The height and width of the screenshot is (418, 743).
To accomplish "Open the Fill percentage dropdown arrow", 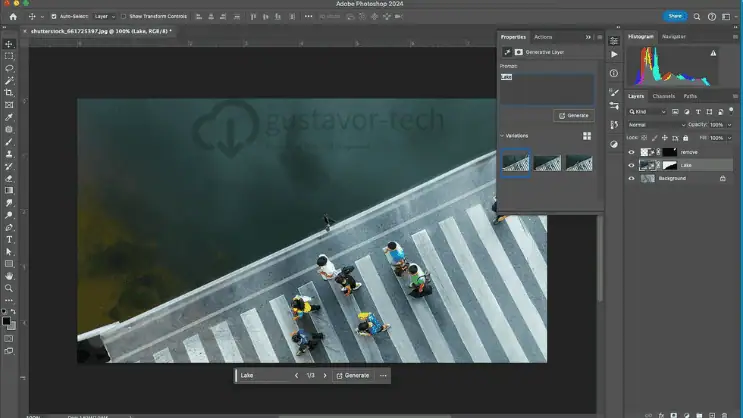I will [730, 138].
